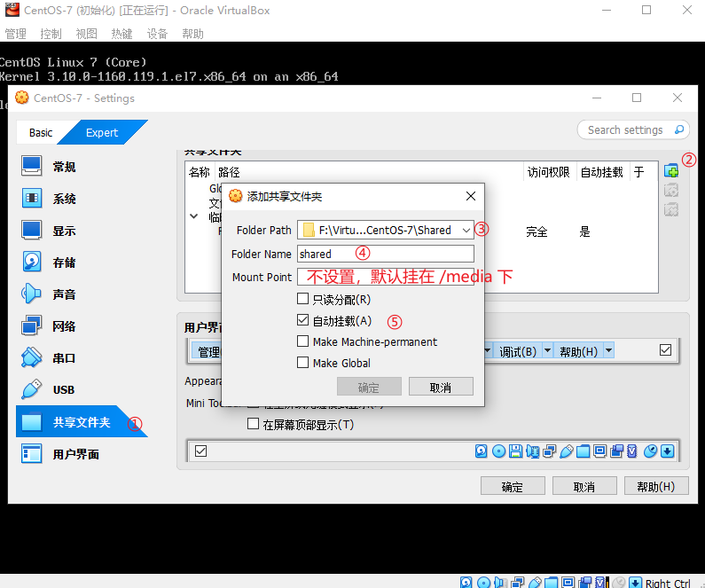This screenshot has width=705, height=588.
Task: Click the VM window's bottom optical disc status icon
Action: coord(483,583)
